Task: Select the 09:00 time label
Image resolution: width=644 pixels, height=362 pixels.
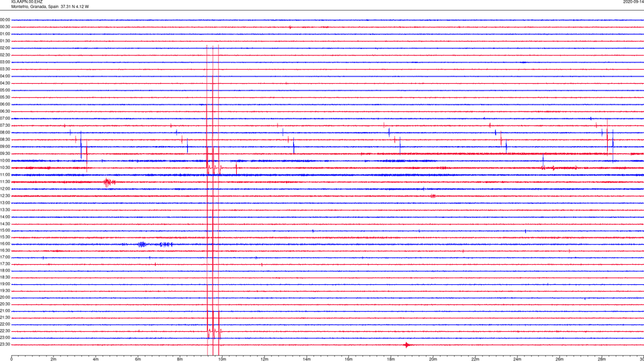Action: point(5,147)
